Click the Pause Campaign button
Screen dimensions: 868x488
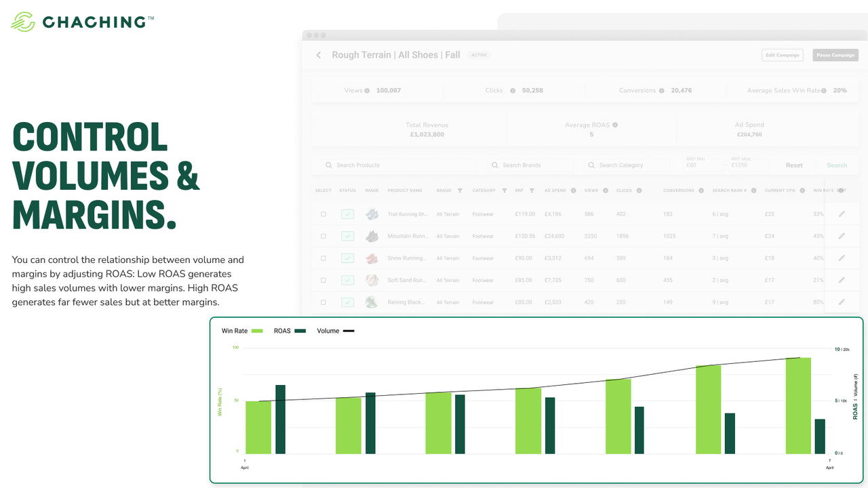click(835, 55)
